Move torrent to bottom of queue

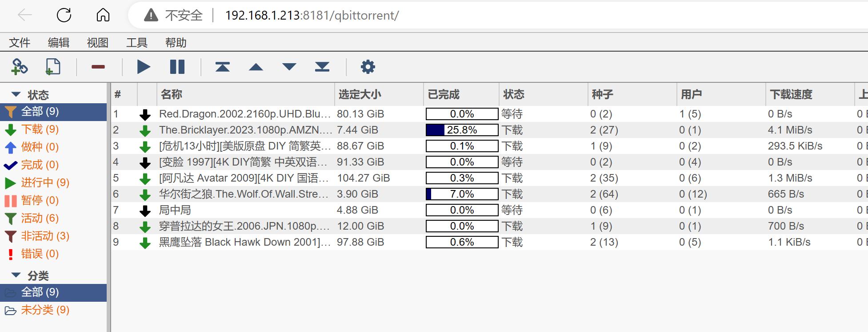[322, 67]
